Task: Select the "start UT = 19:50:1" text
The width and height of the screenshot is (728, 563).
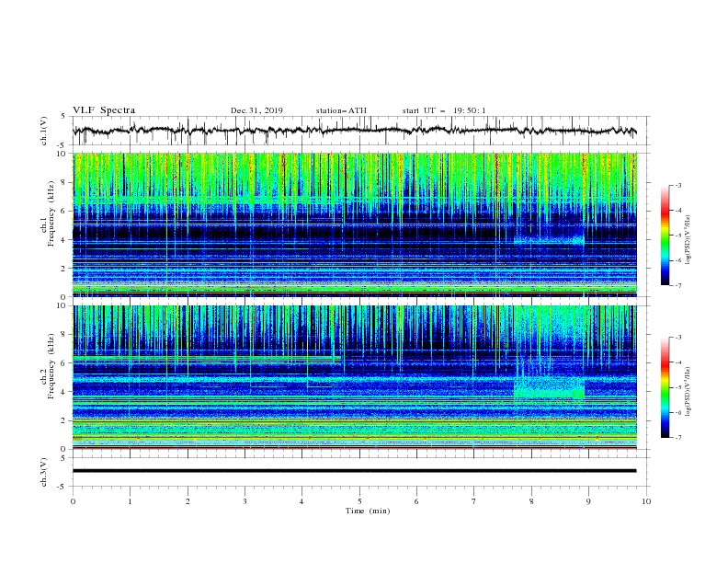Action: [x=444, y=110]
